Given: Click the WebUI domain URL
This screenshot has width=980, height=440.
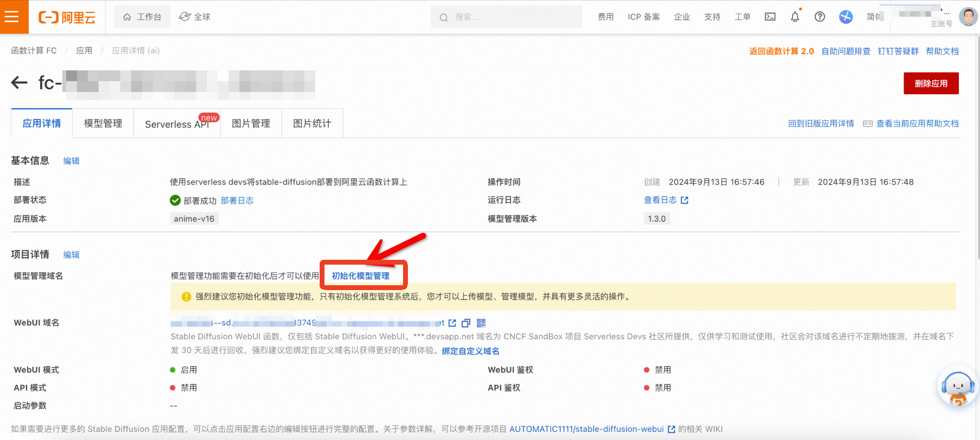Looking at the screenshot, I should pos(307,323).
